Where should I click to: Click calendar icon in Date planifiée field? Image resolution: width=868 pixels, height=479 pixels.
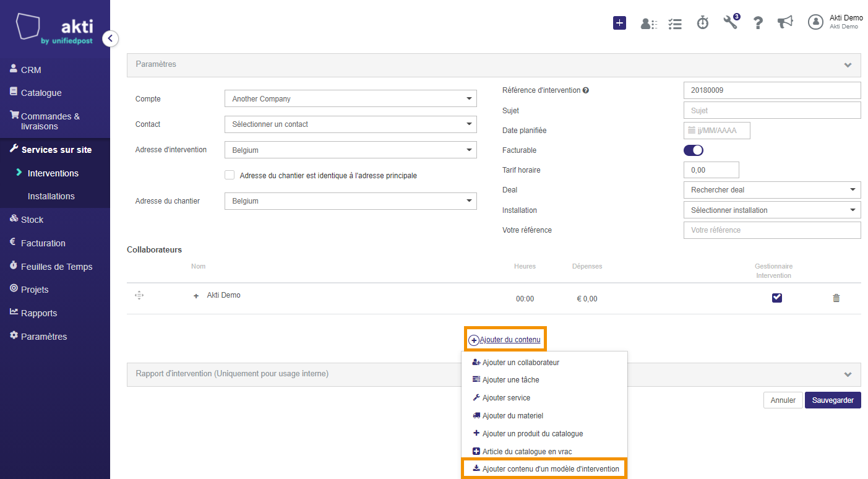692,131
